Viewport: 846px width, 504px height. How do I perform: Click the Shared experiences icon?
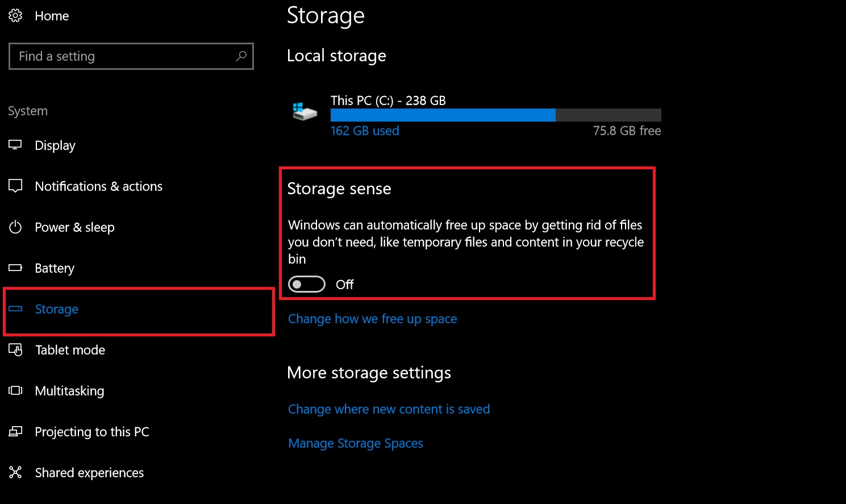[15, 472]
